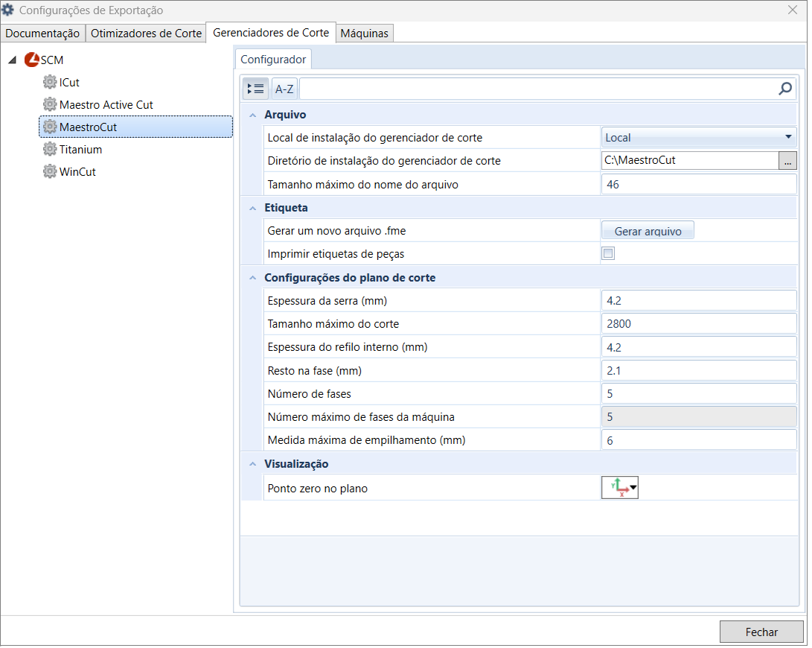
Task: Open the axis icon for Ponto zero
Action: pos(618,488)
